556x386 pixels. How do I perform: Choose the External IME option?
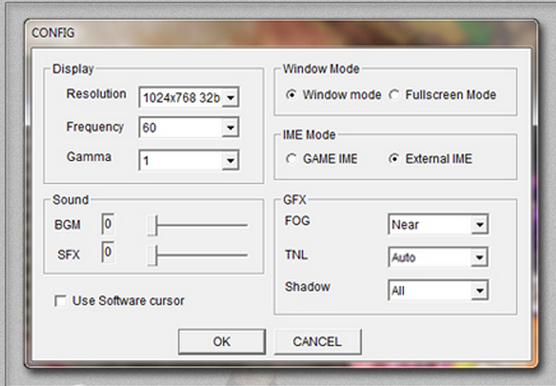point(394,158)
